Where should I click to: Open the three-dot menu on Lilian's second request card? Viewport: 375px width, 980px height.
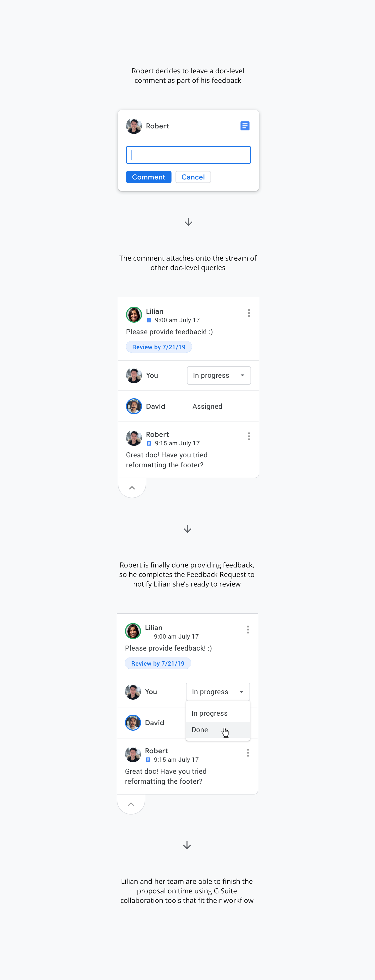(x=248, y=630)
